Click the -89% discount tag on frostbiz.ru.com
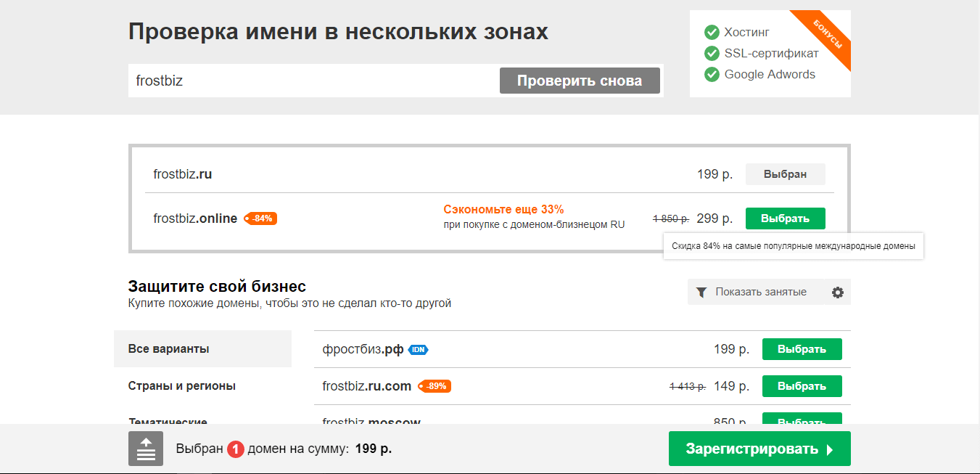The width and height of the screenshot is (980, 474). [x=435, y=386]
